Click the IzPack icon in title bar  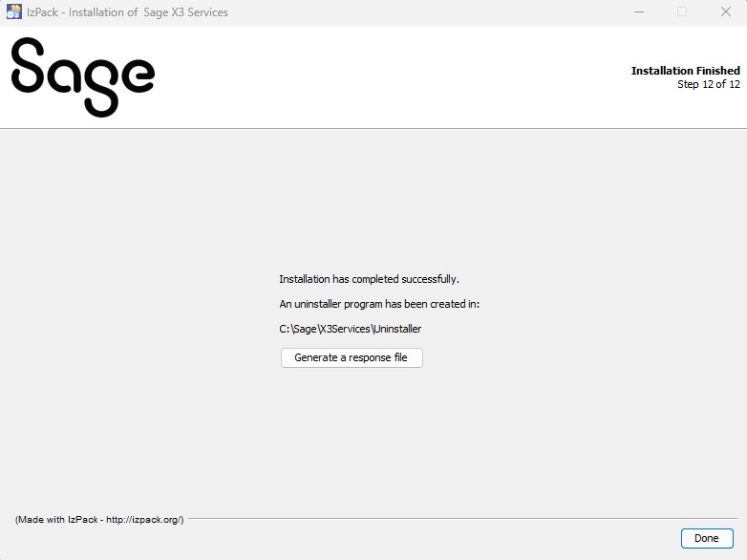(14, 12)
